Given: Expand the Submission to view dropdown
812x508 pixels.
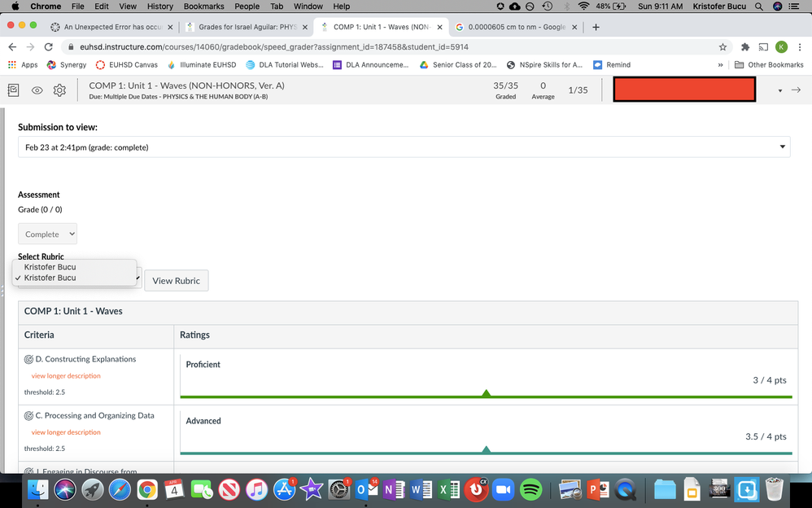Looking at the screenshot, I should click(x=404, y=147).
